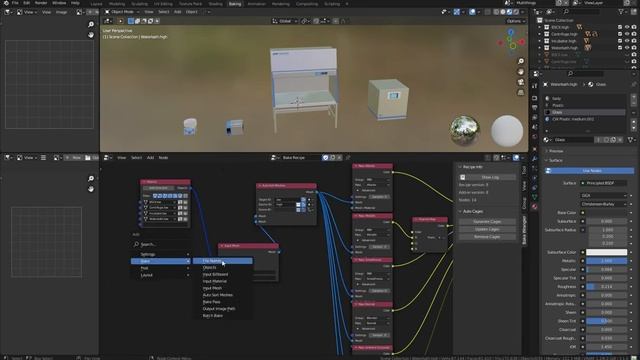Image resolution: width=640 pixels, height=360 pixels.
Task: Select Bake Pass from Bake submenu
Action: pos(211,302)
